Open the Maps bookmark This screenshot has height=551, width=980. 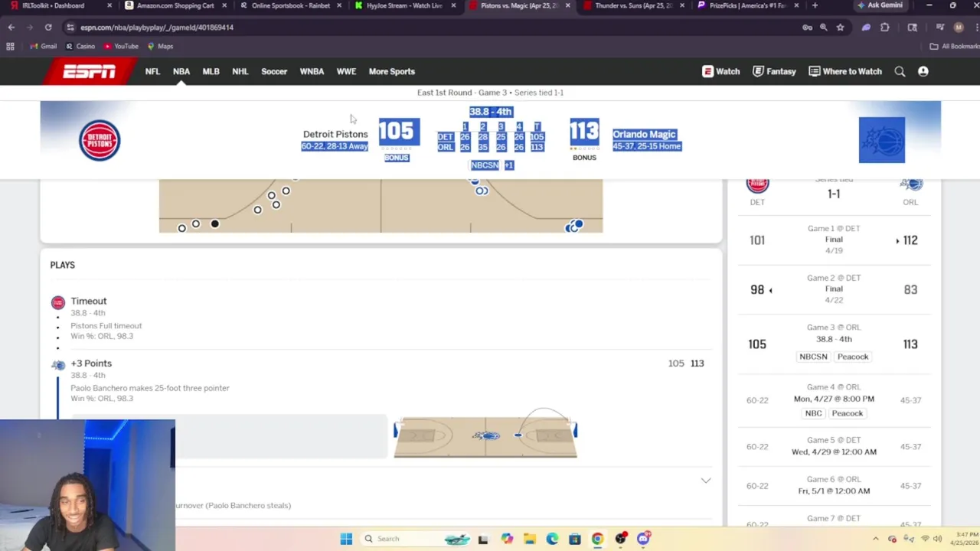tap(160, 46)
